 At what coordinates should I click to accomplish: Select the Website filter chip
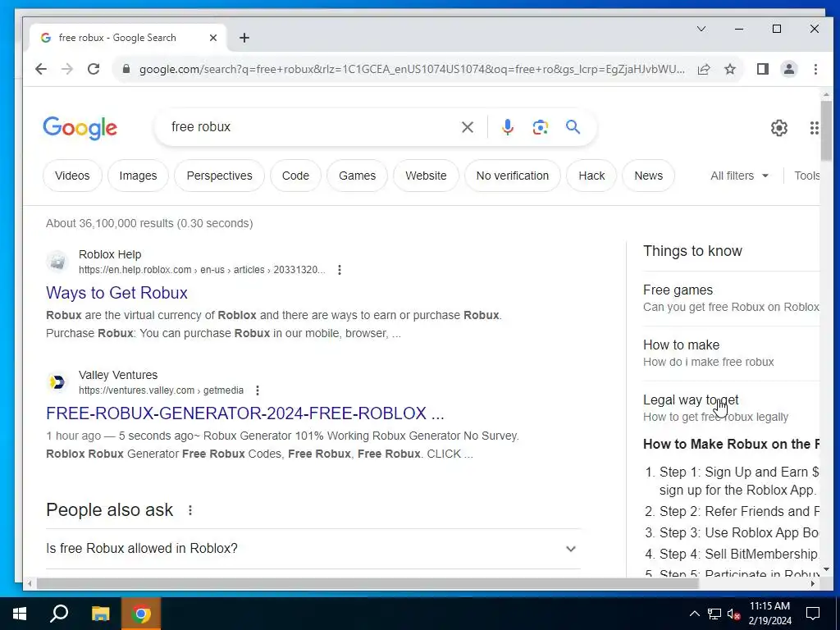tap(426, 176)
